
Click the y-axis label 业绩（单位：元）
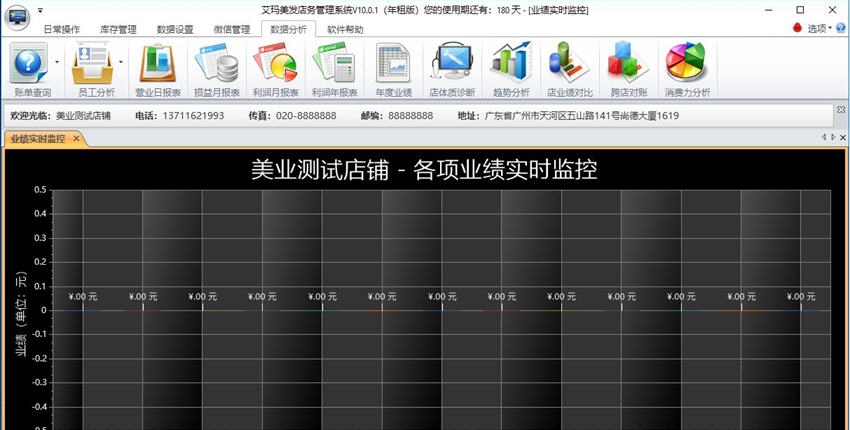click(x=21, y=313)
